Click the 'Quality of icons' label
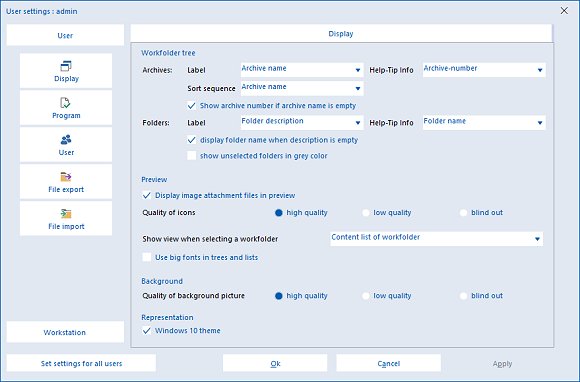Screen dimensions: 580x382 click(169, 213)
